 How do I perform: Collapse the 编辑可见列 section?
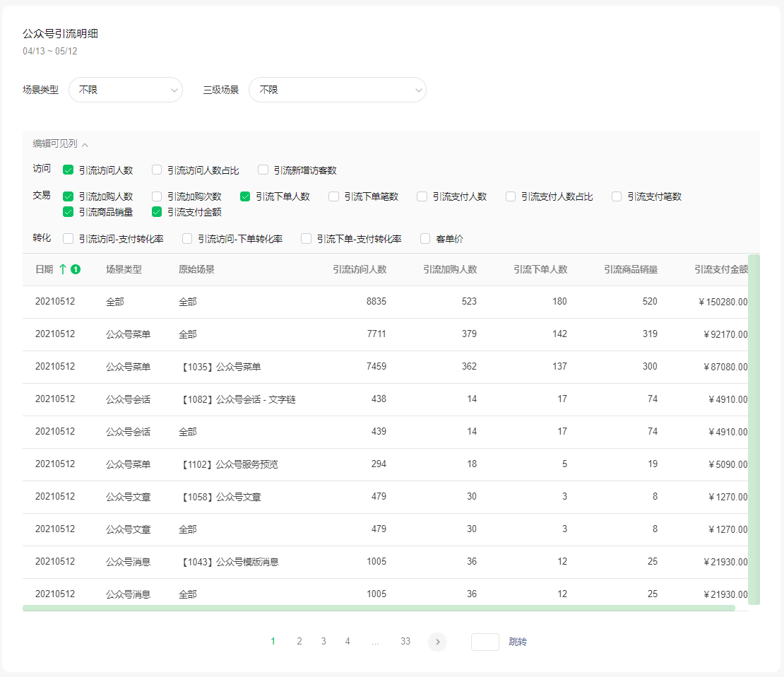(x=61, y=144)
